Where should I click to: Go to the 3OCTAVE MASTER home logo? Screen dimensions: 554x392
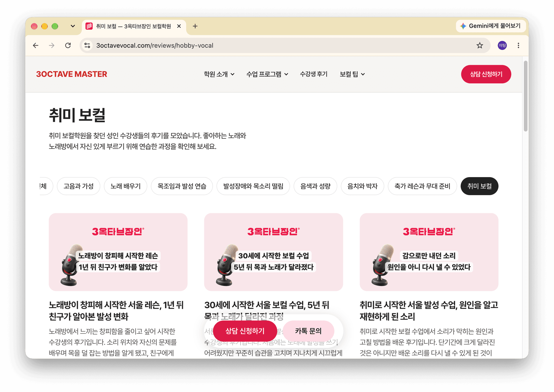pyautogui.click(x=72, y=74)
